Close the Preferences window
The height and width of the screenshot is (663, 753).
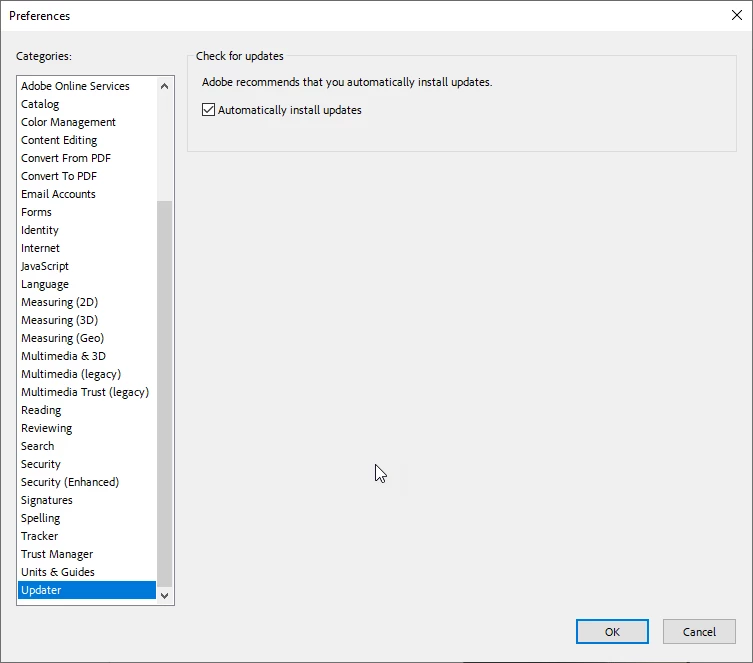pos(737,15)
